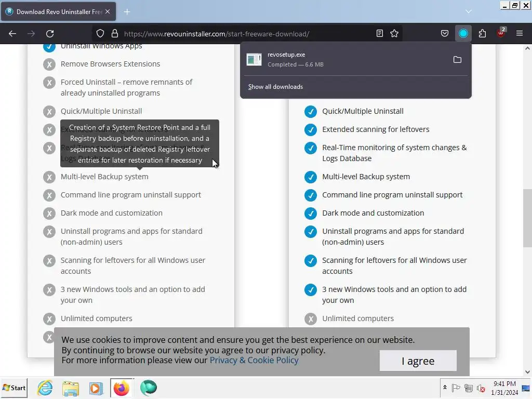The width and height of the screenshot is (532, 399).
Task: Click checkmark beside right Command line program
Action: (x=311, y=195)
